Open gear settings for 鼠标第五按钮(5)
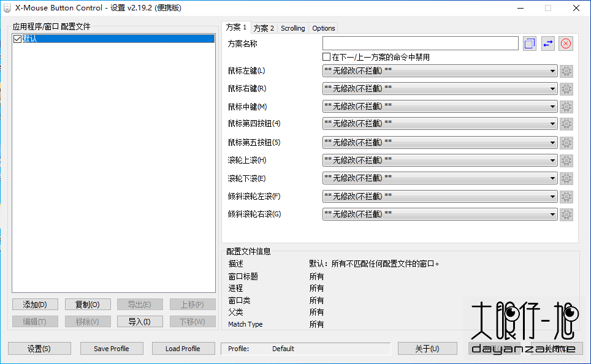 tap(566, 143)
